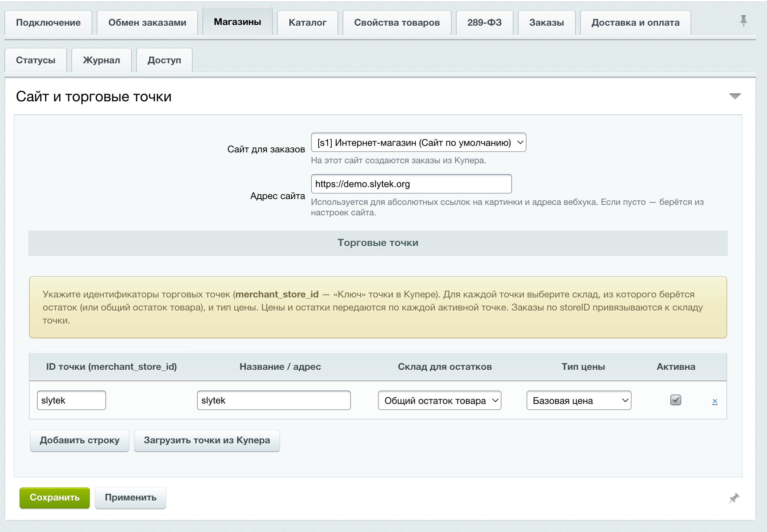Switch to the Статусы tab

pos(35,60)
